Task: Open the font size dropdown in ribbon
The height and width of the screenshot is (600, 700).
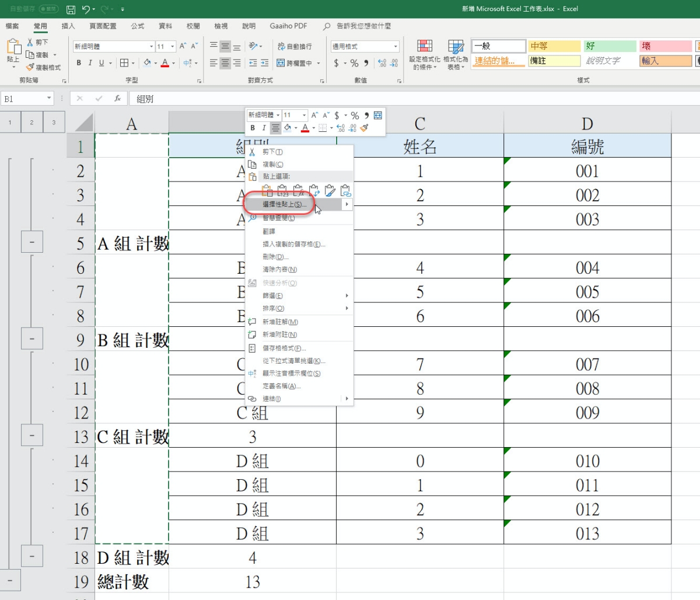Action: pyautogui.click(x=173, y=47)
